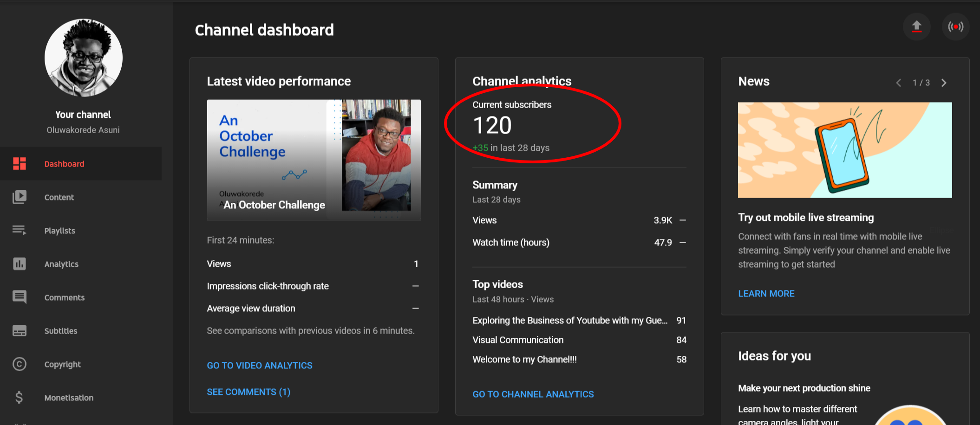
Task: Click LEARN MORE in News card
Action: (x=766, y=294)
